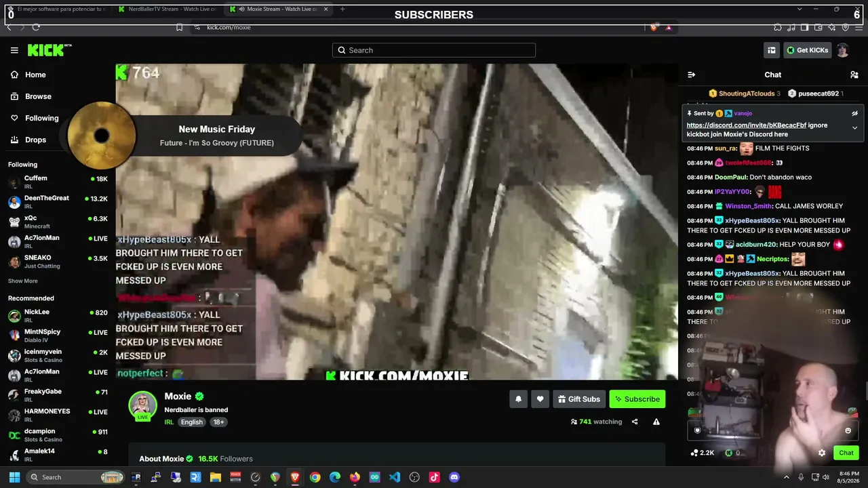The image size is (868, 488).
Task: Report the stream with warning icon
Action: coord(656,422)
